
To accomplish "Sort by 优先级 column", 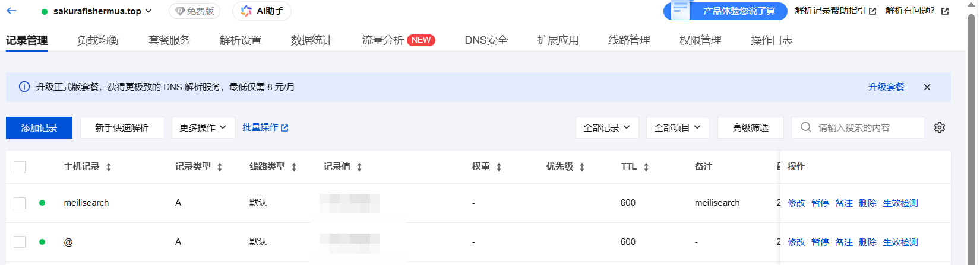I will point(582,167).
